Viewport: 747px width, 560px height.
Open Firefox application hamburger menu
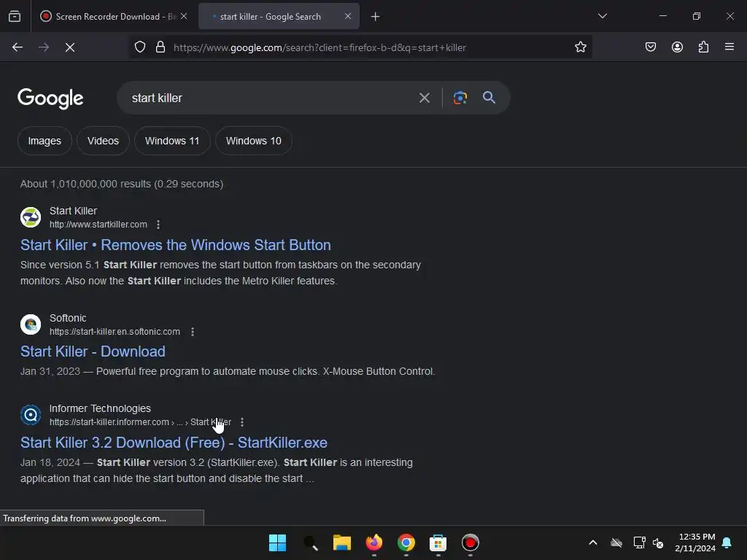(729, 47)
